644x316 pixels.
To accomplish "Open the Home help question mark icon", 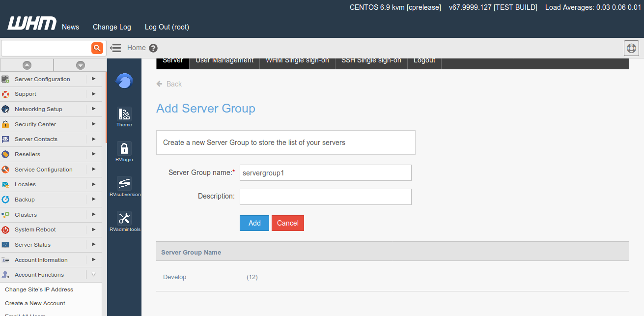I will pos(153,48).
